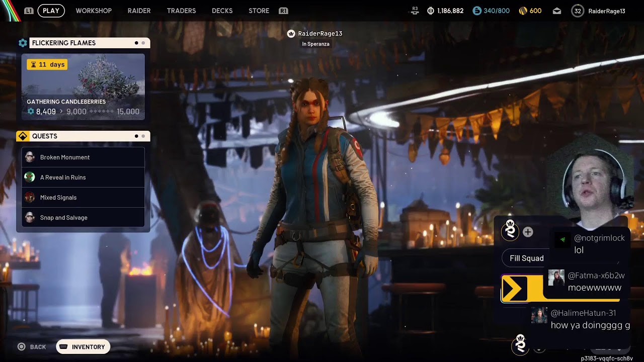Click the @Fatma-x6b2w chat avatar
Screen dimensions: 644x362
point(556,278)
